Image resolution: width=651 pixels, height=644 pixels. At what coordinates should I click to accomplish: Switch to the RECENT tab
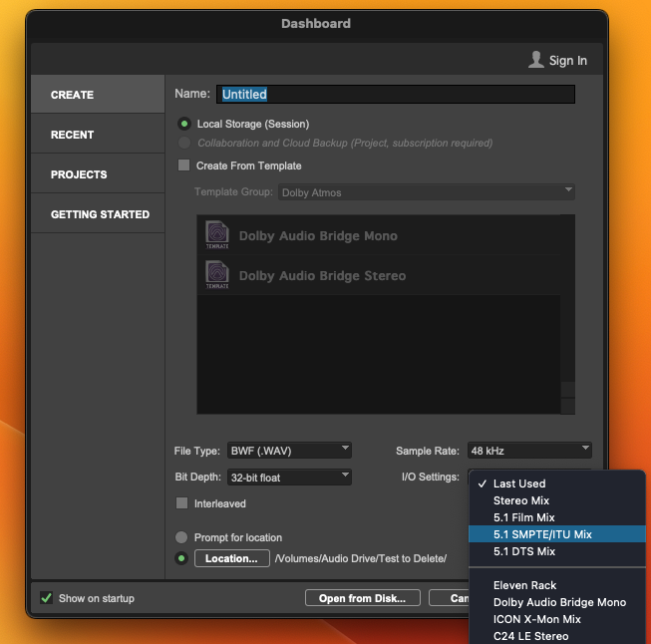pyautogui.click(x=98, y=135)
